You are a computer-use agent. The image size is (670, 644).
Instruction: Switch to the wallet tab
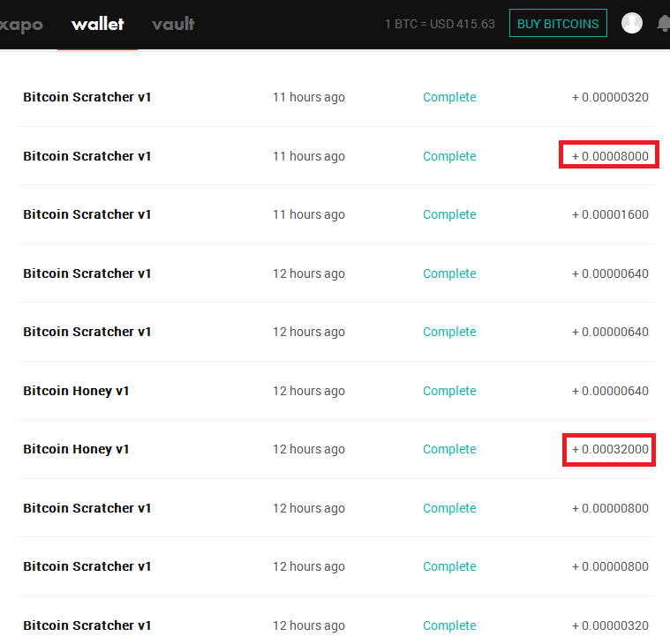coord(97,24)
